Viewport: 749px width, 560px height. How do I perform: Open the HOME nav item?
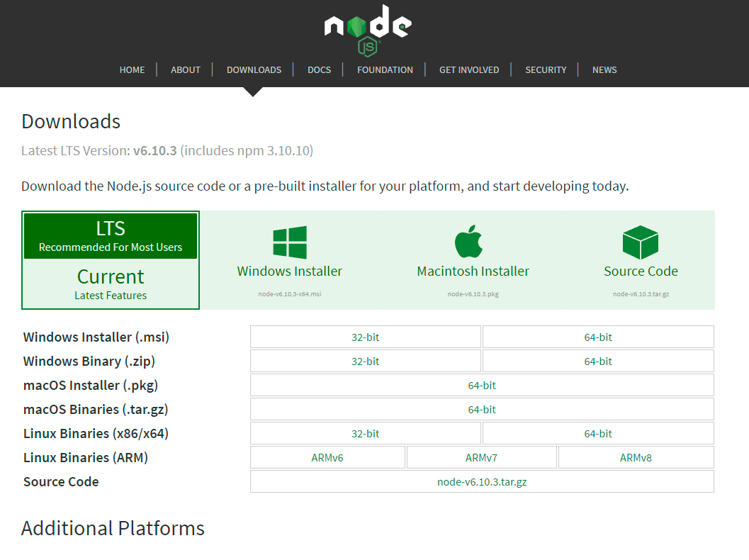[x=132, y=69]
